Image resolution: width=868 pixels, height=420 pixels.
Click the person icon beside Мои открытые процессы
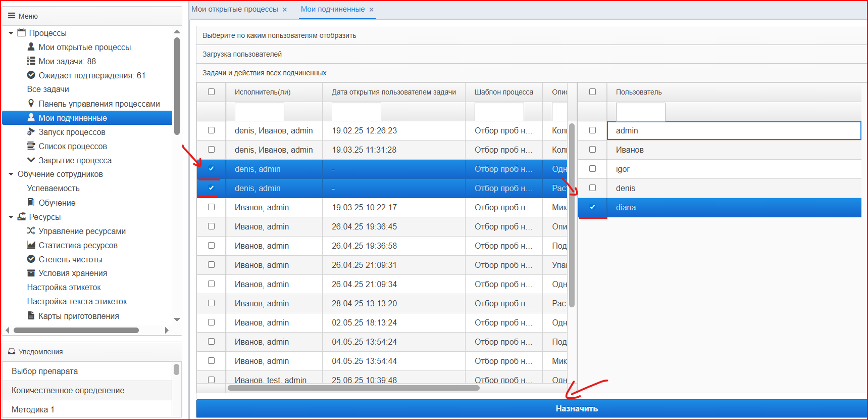[x=31, y=46]
